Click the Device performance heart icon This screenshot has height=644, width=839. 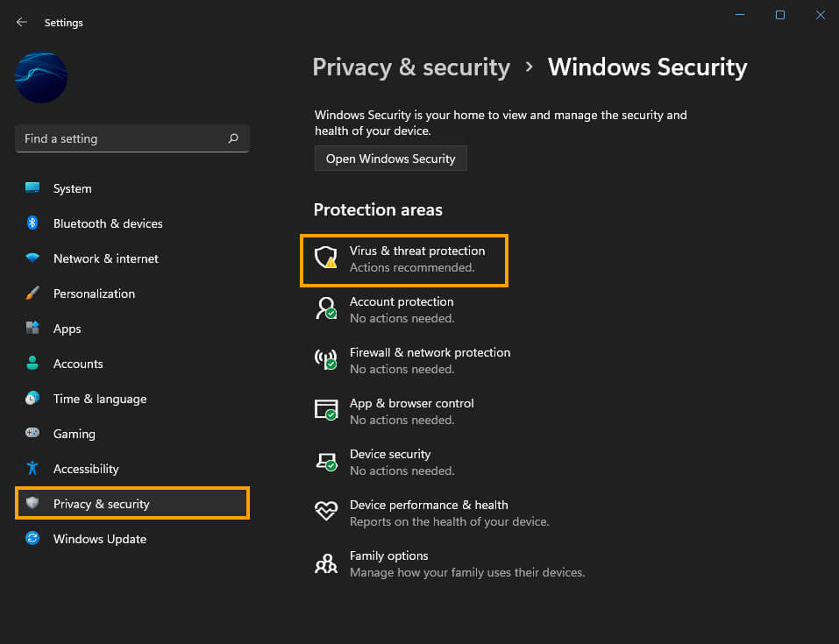[x=326, y=511]
